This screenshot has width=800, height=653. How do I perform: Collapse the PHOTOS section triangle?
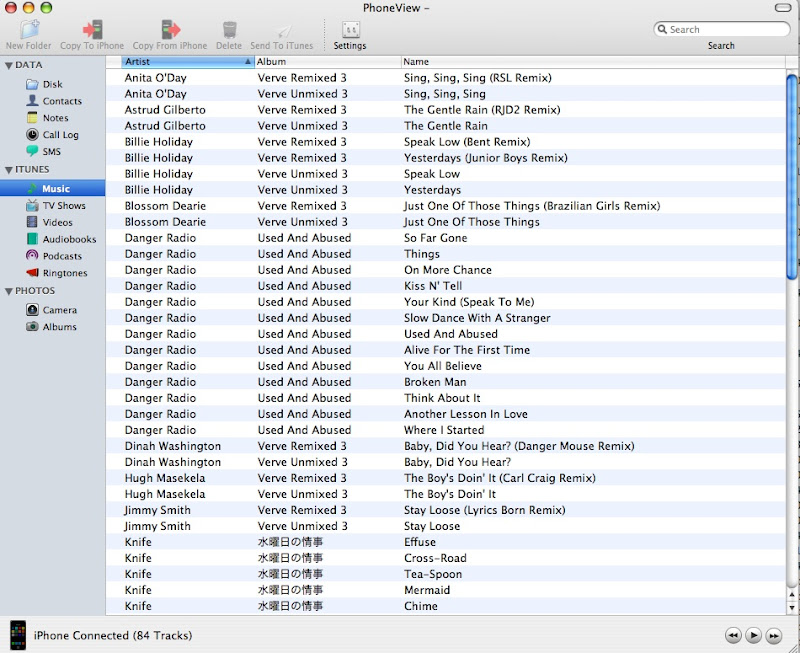pyautogui.click(x=8, y=292)
